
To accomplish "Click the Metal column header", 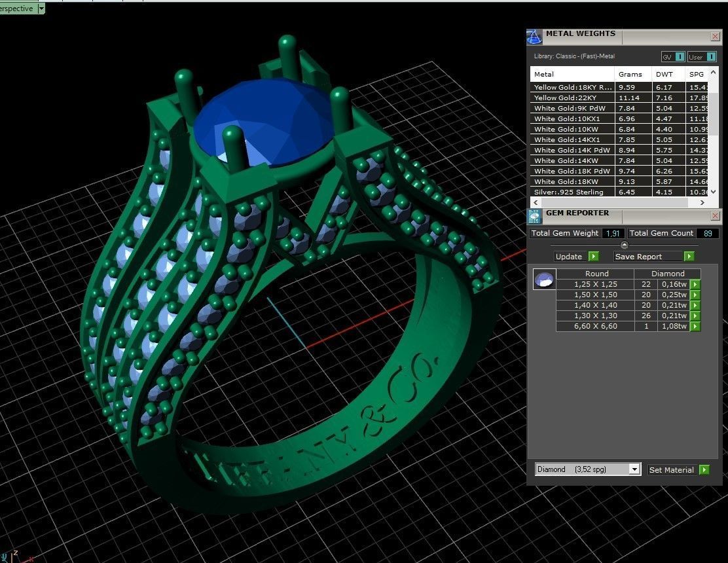I will click(572, 74).
